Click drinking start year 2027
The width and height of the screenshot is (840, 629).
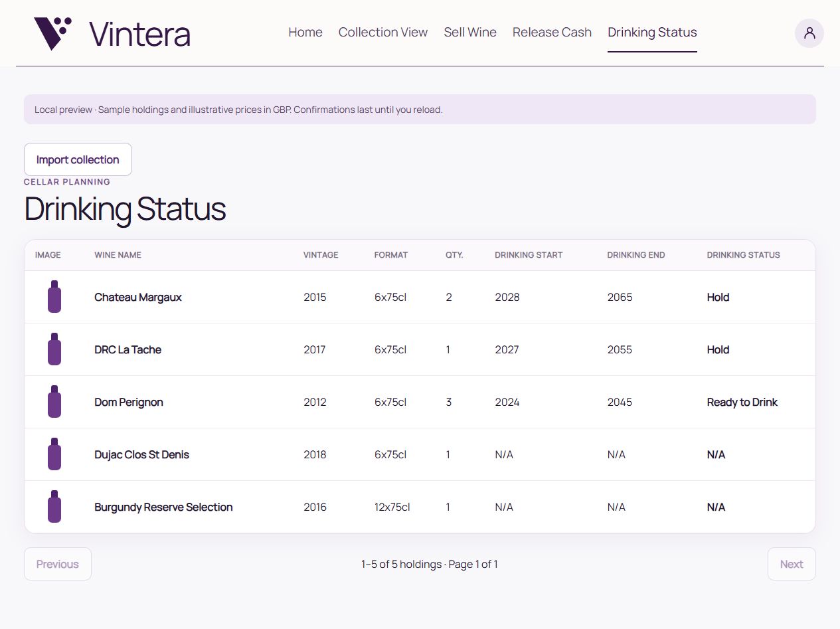pyautogui.click(x=507, y=349)
